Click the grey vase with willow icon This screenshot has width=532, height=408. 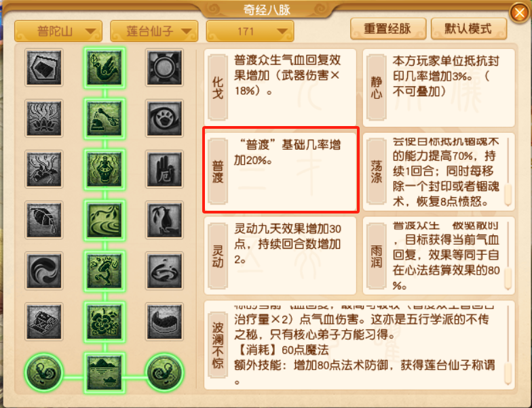click(x=164, y=220)
